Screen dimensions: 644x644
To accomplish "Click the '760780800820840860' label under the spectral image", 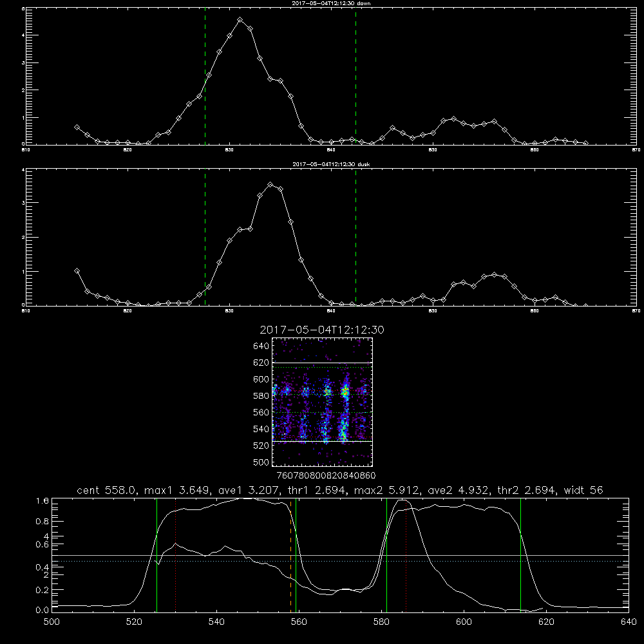I will [x=327, y=475].
